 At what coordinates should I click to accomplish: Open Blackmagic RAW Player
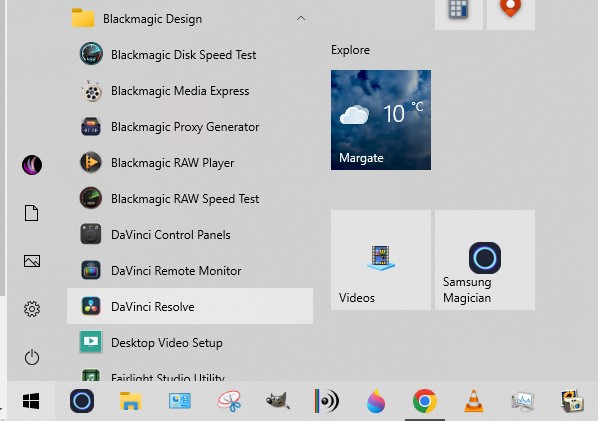(x=190, y=162)
